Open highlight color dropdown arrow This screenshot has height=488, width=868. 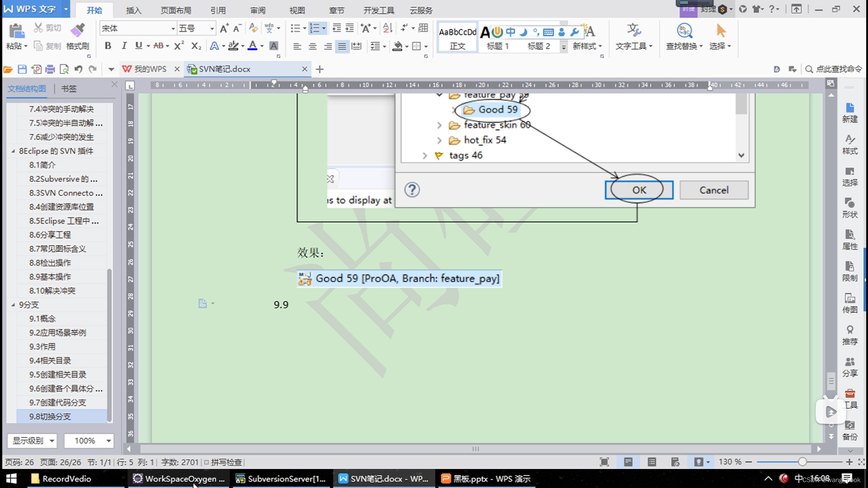click(x=243, y=46)
